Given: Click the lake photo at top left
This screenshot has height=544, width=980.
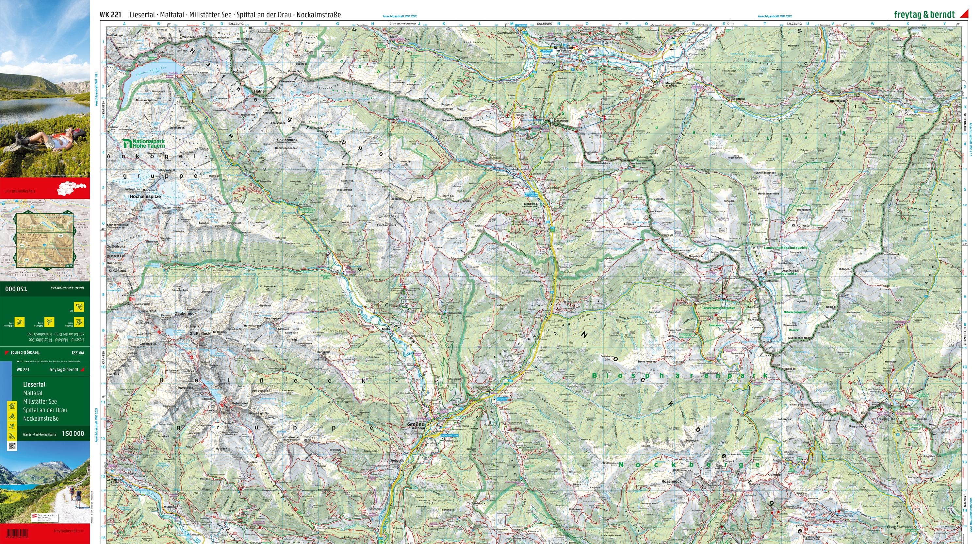Looking at the screenshot, I should (45, 88).
